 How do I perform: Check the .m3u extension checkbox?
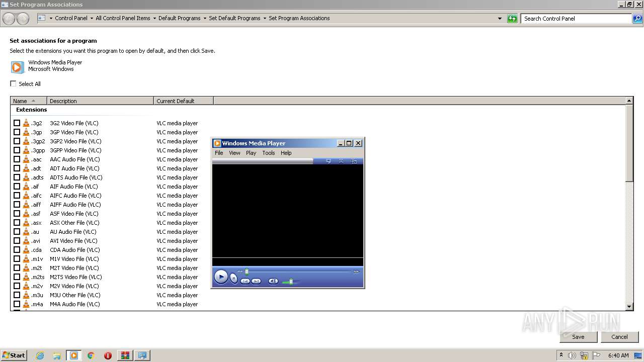point(17,295)
